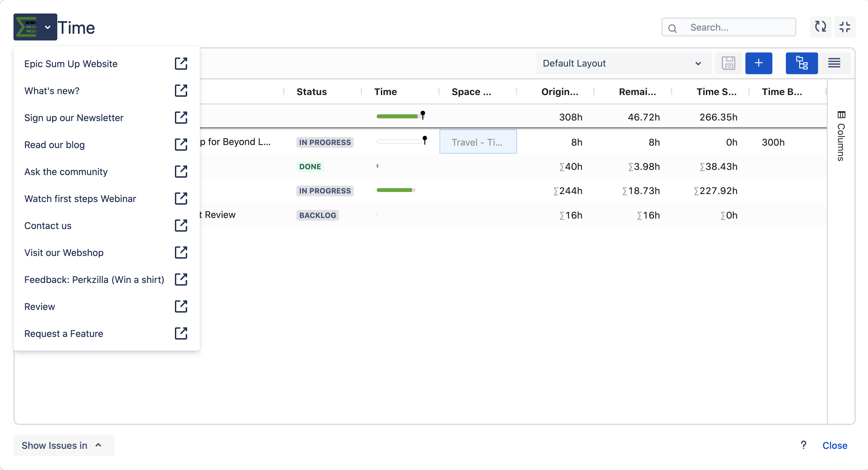
Task: Choose Request a Feature from the menu
Action: pyautogui.click(x=64, y=334)
